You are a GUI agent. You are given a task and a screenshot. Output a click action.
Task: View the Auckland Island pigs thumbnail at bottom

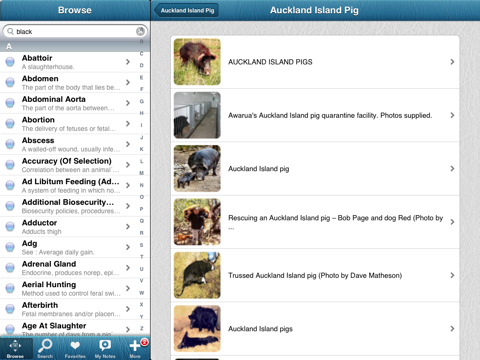(x=197, y=329)
